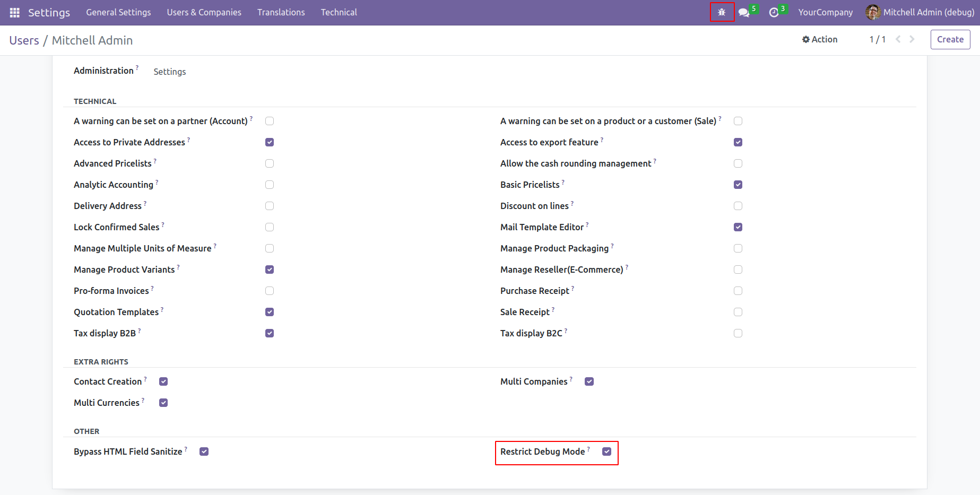
Task: Uncheck Restrict Debug Mode checkbox
Action: [607, 451]
